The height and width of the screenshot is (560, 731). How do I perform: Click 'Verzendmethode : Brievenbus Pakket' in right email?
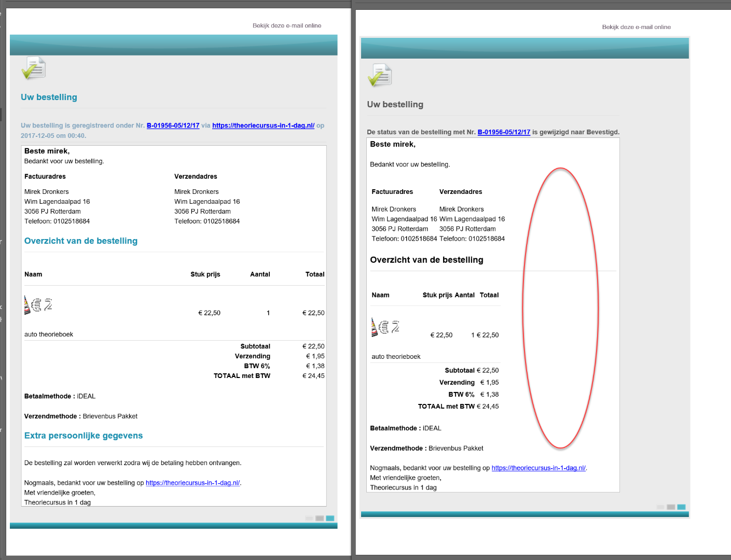pyautogui.click(x=426, y=449)
